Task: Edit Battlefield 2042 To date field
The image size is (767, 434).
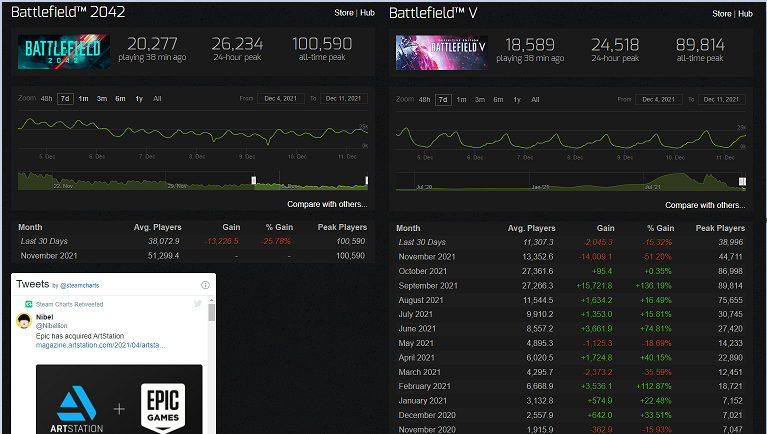Action: (x=343, y=98)
